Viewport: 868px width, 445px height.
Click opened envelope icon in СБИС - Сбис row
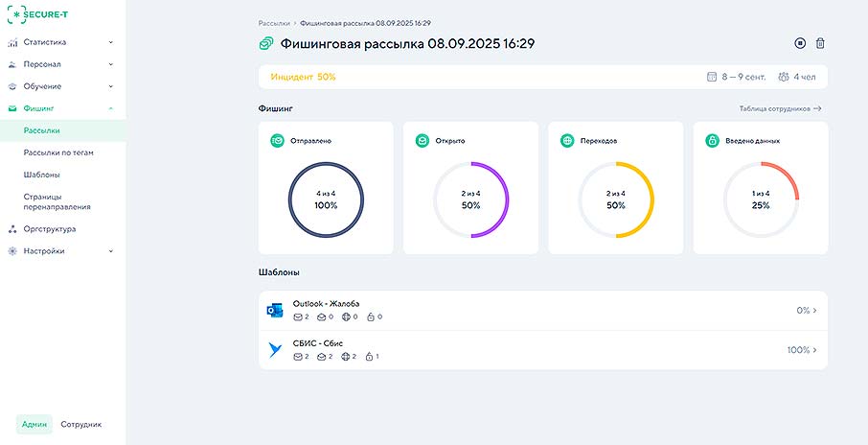[321, 357]
